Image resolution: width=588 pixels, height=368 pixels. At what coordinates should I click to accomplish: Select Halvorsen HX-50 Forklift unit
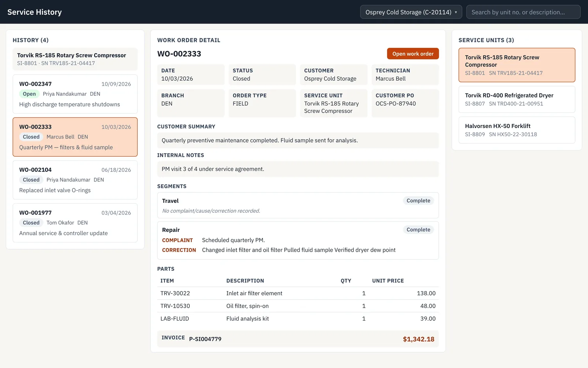click(517, 130)
